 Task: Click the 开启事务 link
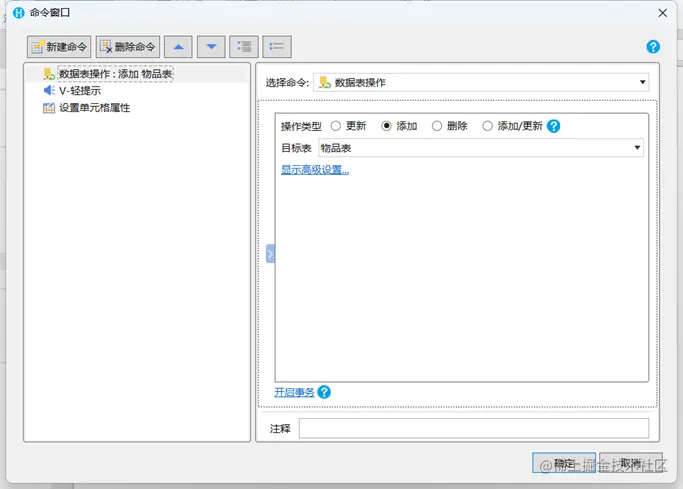(x=294, y=392)
